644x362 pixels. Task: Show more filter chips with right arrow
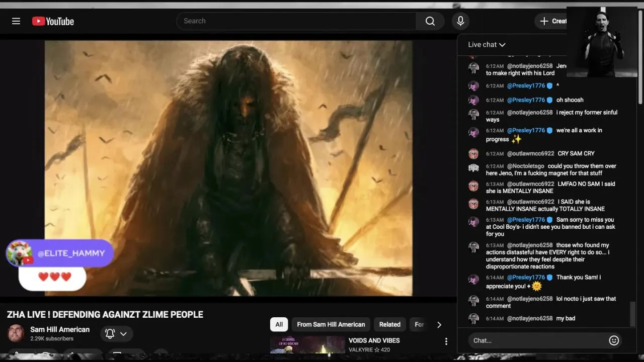439,325
